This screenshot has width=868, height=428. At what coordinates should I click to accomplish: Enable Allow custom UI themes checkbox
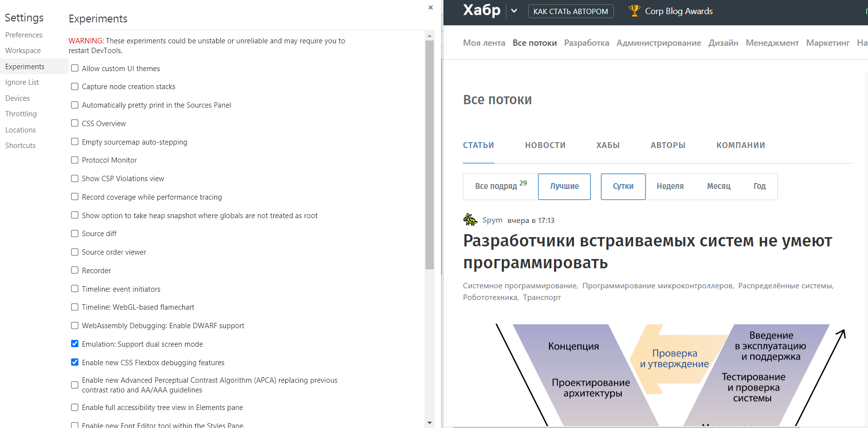74,68
